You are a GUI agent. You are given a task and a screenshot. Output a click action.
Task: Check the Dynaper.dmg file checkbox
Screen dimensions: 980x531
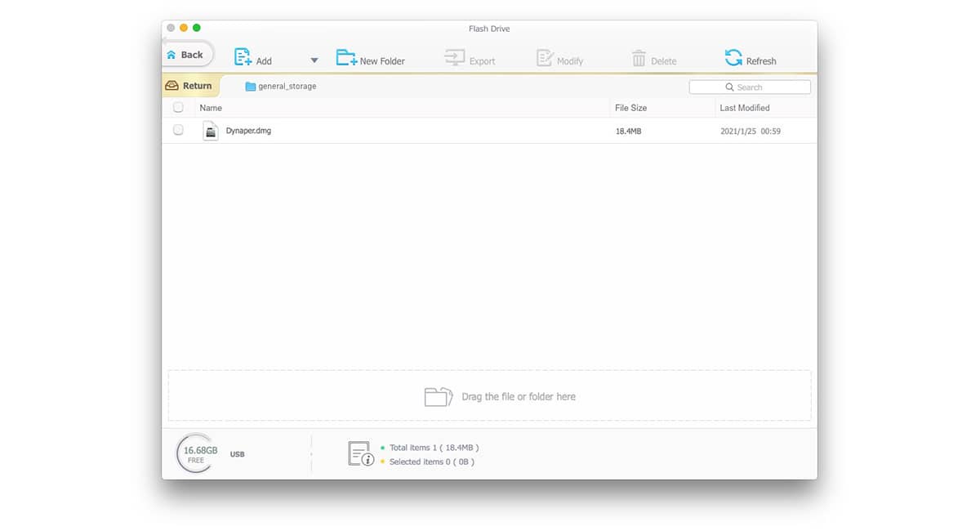[x=178, y=130]
